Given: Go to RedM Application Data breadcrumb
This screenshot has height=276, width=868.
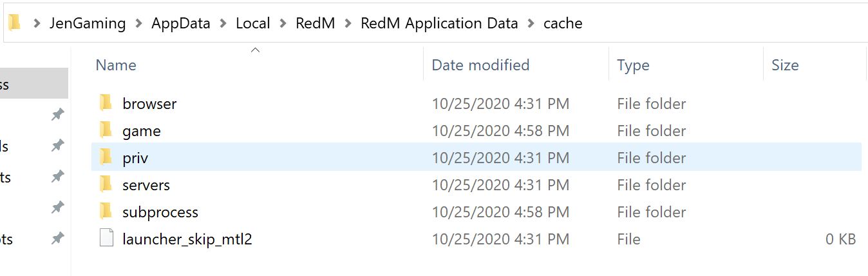Looking at the screenshot, I should (439, 24).
